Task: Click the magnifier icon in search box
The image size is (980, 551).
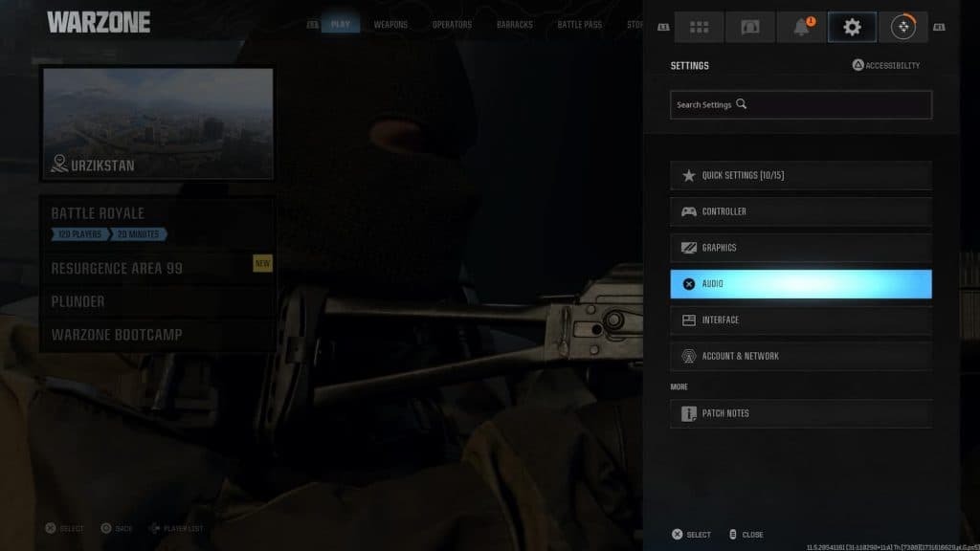Action: 742,103
